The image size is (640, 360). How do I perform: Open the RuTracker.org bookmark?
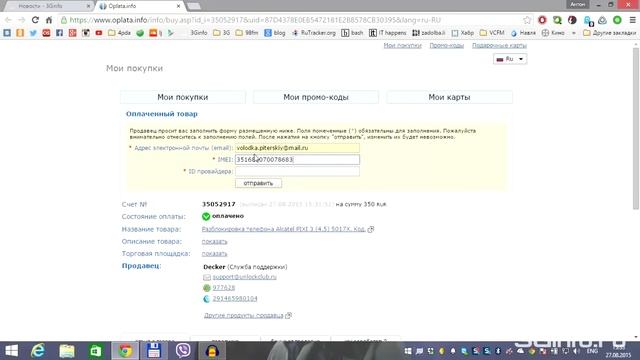coord(314,33)
